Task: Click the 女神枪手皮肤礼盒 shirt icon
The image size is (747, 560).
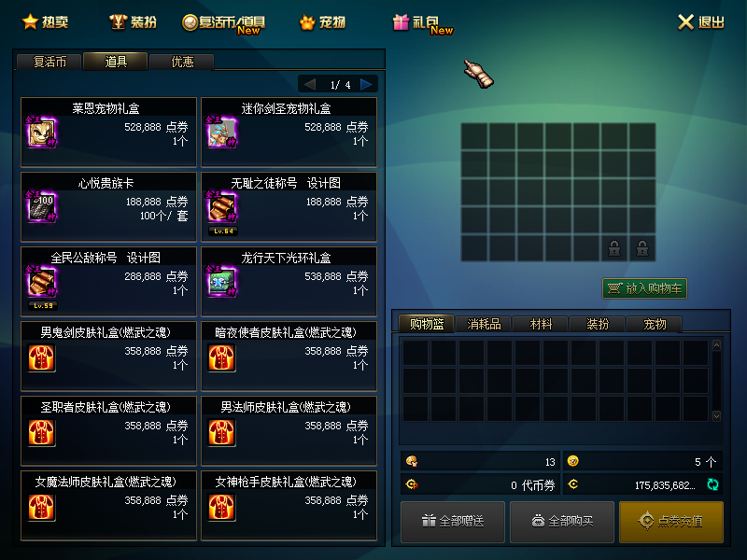Action: point(221,507)
